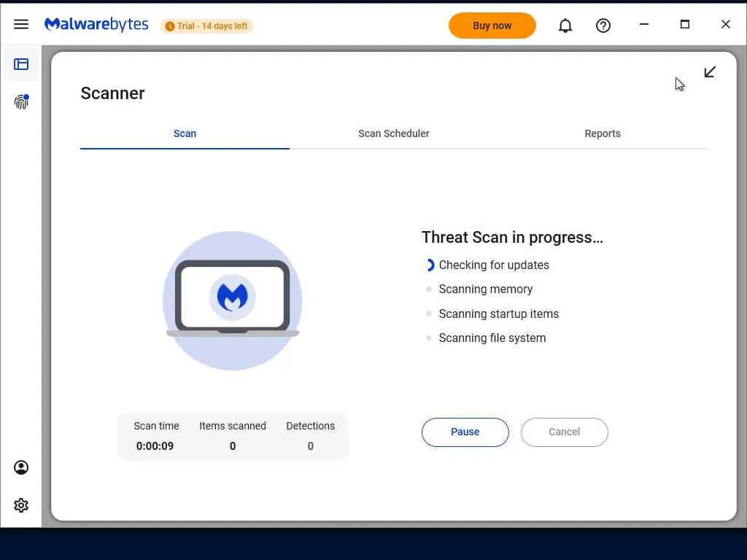Open settings gear icon

click(x=21, y=505)
